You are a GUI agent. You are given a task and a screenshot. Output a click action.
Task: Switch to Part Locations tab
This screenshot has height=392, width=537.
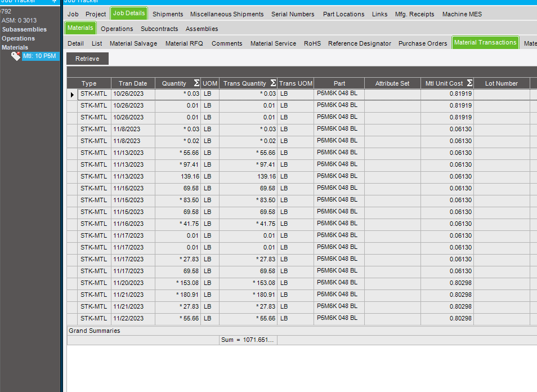coord(343,14)
